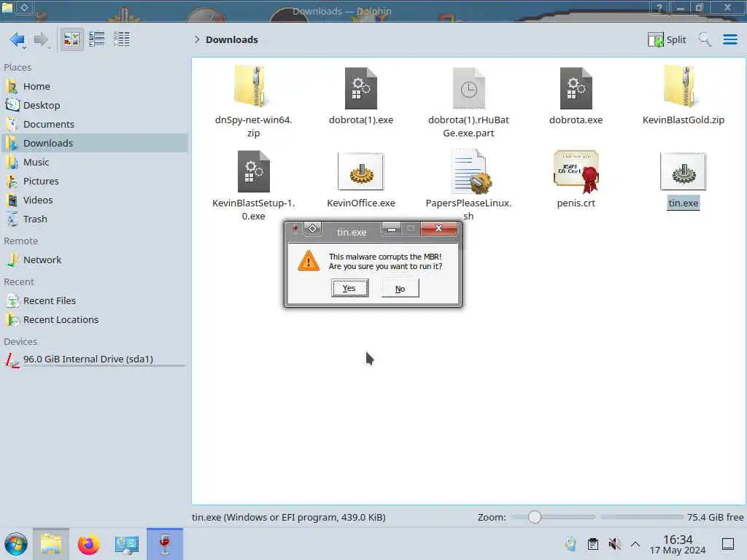
Task: Select penis.crt certificate icon
Action: [x=576, y=171]
